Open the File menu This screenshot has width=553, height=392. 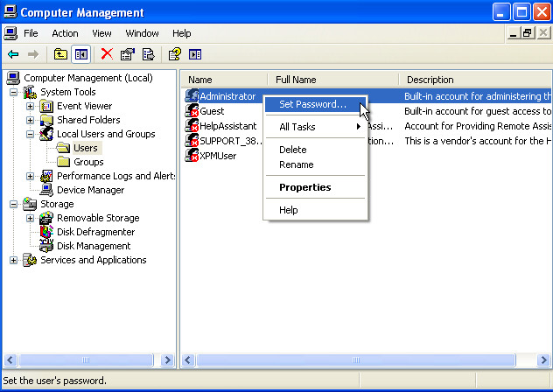31,33
